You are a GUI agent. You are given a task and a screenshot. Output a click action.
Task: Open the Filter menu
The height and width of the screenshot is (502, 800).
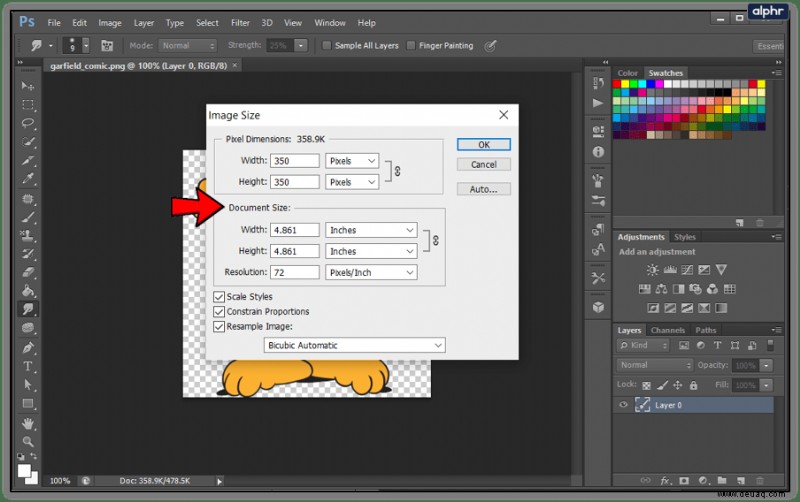(240, 23)
